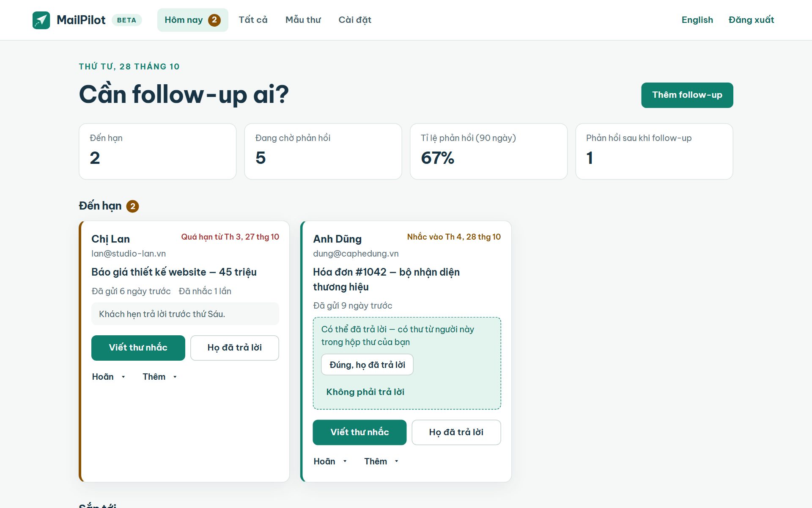The width and height of the screenshot is (812, 508).
Task: Click Không phải trả lời on Anh Dũng card
Action: point(365,392)
